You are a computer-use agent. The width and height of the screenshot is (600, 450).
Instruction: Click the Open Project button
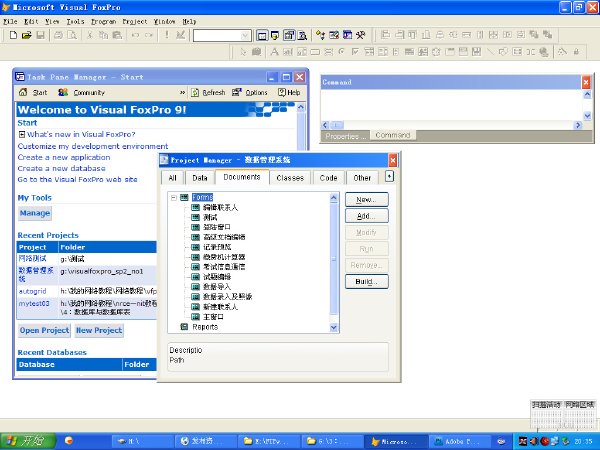click(44, 330)
